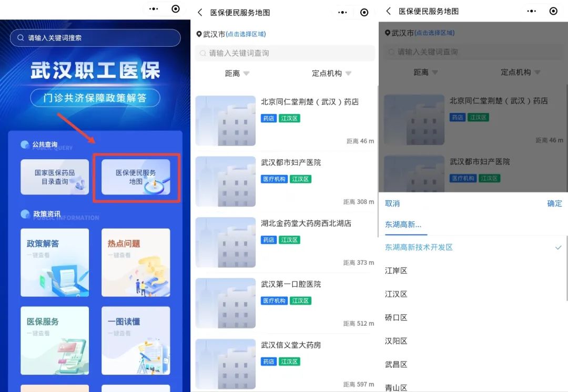Choose the checked 东湖高新技术开发区 option
Image resolution: width=568 pixels, height=392 pixels.
(x=473, y=247)
